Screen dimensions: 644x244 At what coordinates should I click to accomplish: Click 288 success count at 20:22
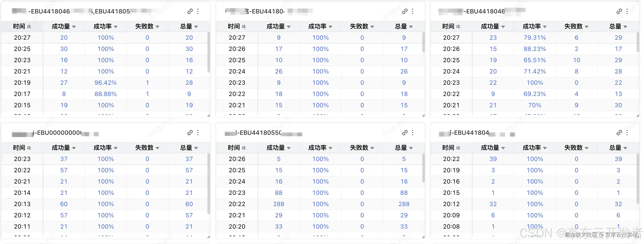(x=279, y=204)
